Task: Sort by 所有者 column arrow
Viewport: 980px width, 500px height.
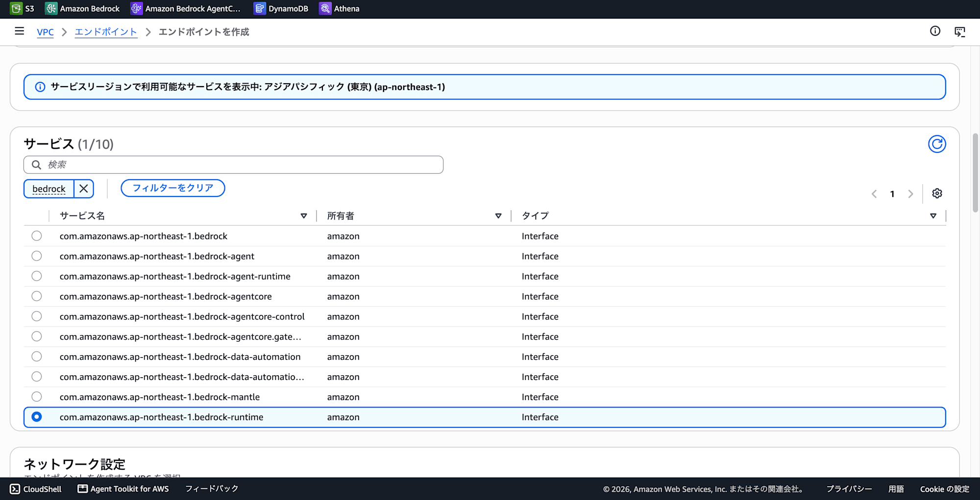Action: (498, 216)
